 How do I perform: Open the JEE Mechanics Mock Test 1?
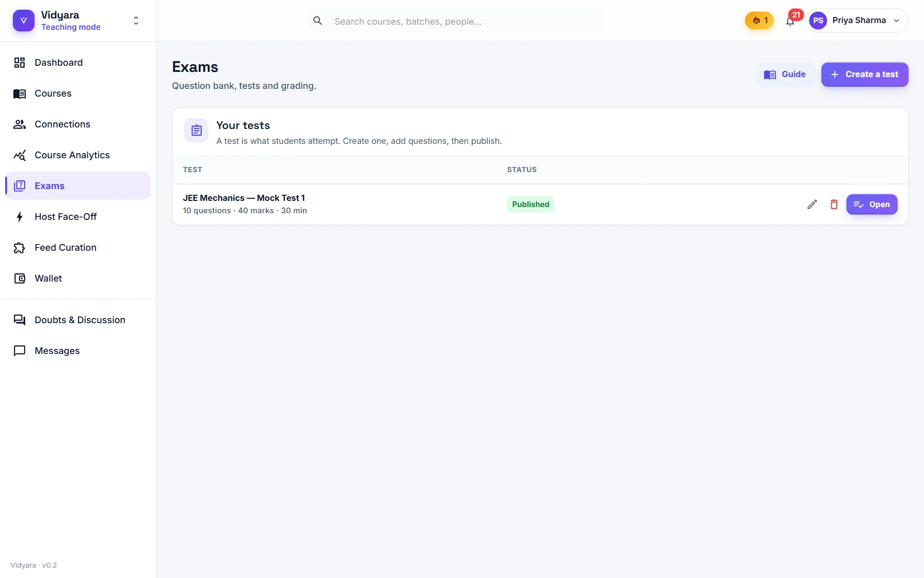(872, 204)
